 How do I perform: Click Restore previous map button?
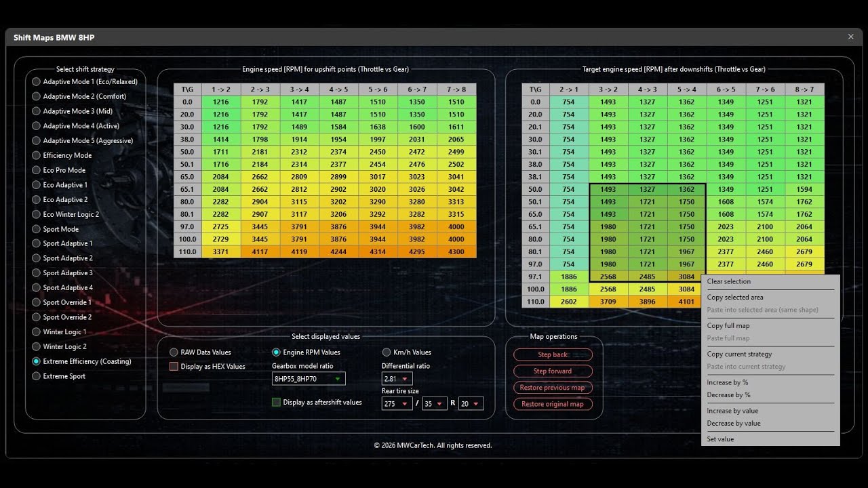click(553, 388)
